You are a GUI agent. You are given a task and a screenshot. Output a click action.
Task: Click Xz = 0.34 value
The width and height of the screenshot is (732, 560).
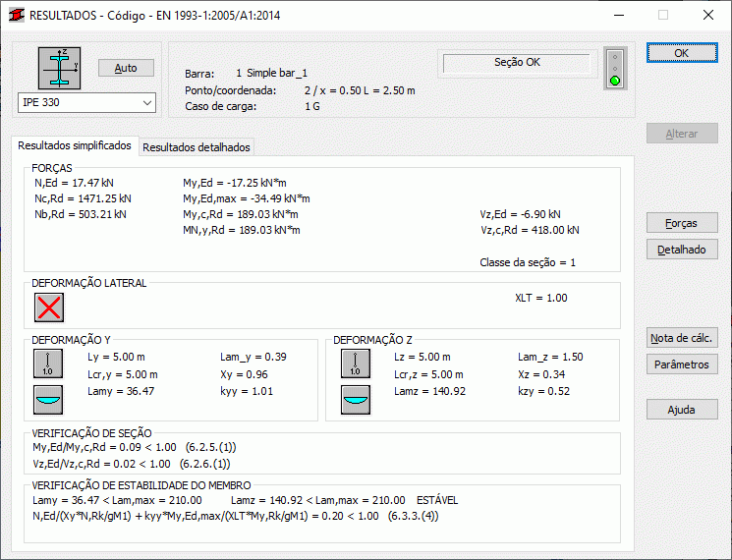click(x=541, y=374)
